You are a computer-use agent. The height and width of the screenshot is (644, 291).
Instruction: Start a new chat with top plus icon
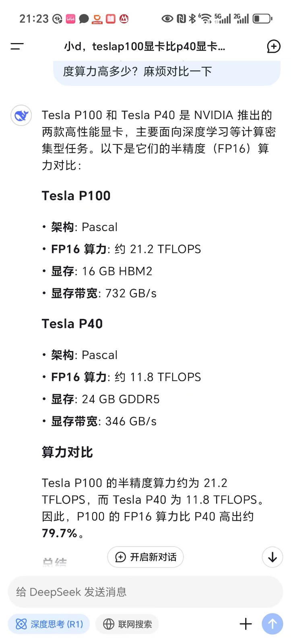274,47
